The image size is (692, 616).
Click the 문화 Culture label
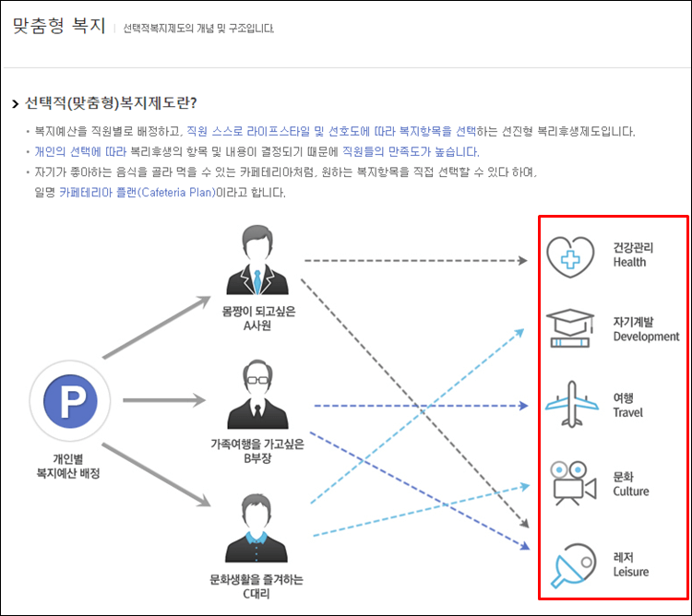coord(631,484)
